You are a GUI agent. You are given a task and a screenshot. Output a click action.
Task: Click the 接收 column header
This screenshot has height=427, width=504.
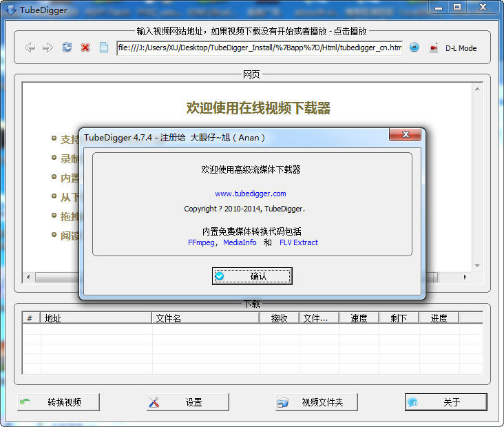point(280,318)
